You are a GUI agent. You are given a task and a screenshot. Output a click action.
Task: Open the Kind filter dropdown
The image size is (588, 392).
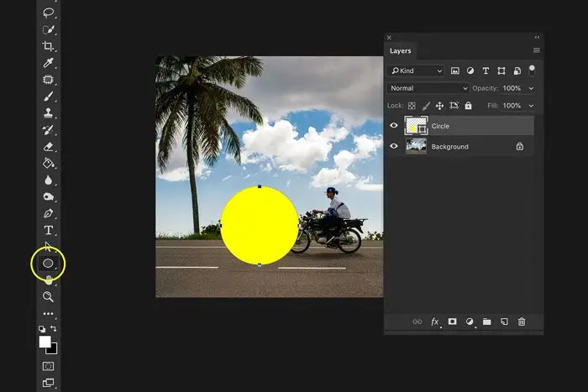(x=416, y=71)
